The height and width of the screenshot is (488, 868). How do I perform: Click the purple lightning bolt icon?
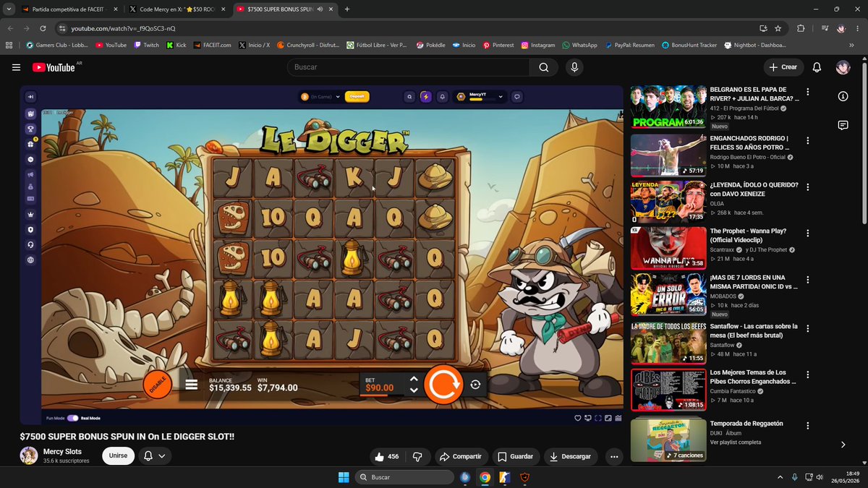(426, 96)
